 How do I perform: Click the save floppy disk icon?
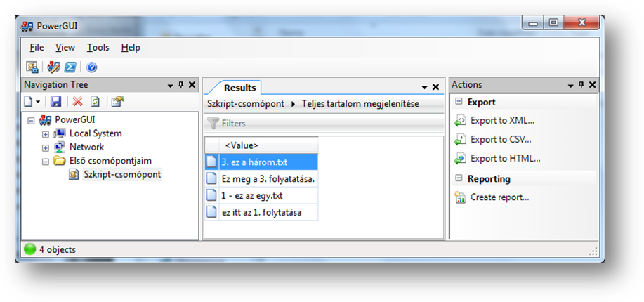coord(56,102)
